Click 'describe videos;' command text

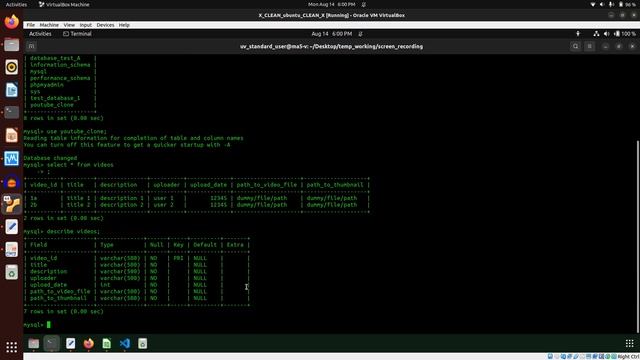[73, 231]
